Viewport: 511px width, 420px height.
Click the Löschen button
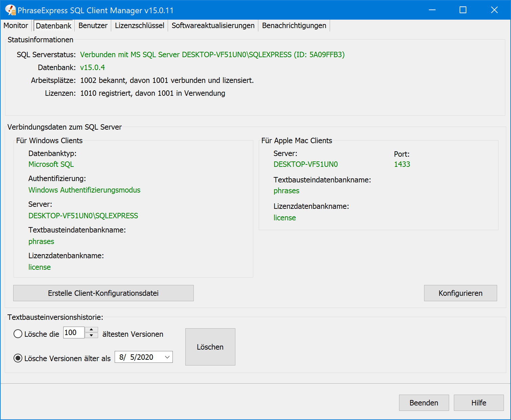(x=210, y=347)
